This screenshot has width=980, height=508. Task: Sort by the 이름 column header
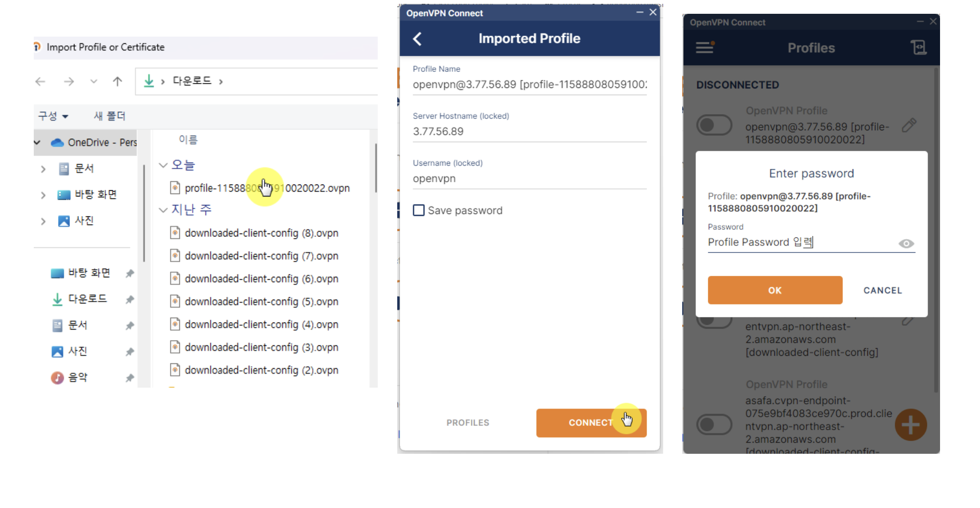188,140
